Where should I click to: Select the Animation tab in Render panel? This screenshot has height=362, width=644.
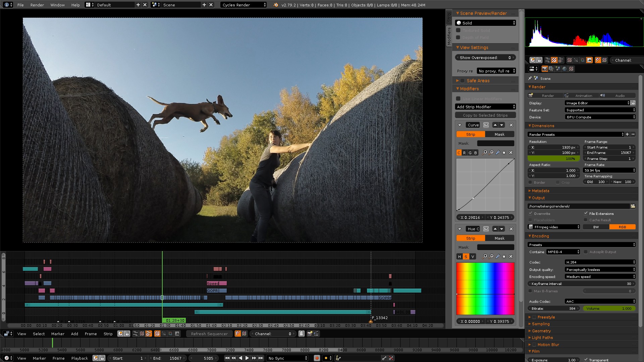click(x=583, y=96)
